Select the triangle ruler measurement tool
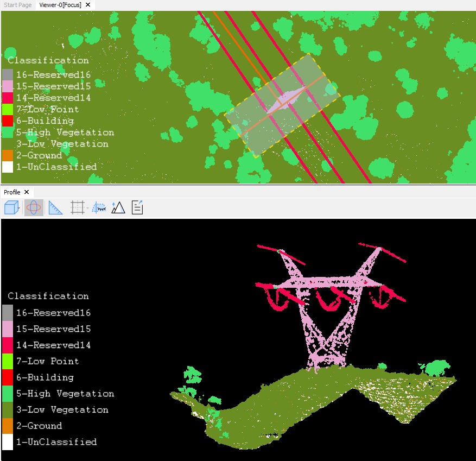 [55, 208]
